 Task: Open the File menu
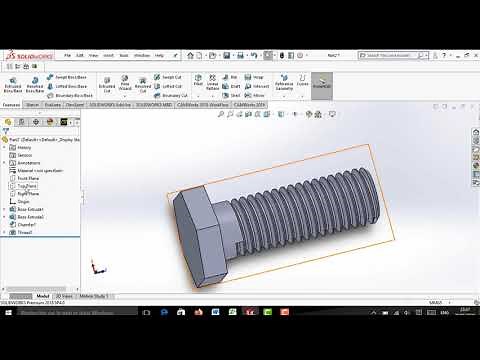[x=67, y=55]
